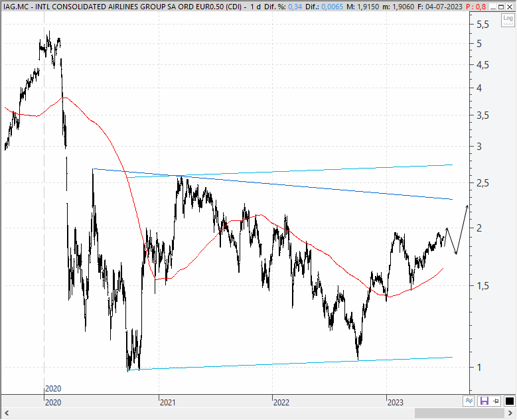
Task: Click the red 'P: 0,8' value
Action: click(476, 7)
